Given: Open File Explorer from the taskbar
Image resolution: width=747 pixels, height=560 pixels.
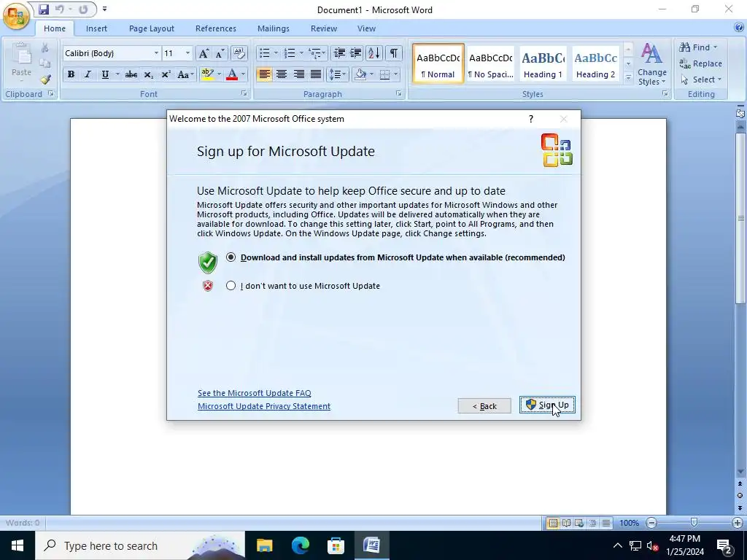Looking at the screenshot, I should (x=264, y=545).
